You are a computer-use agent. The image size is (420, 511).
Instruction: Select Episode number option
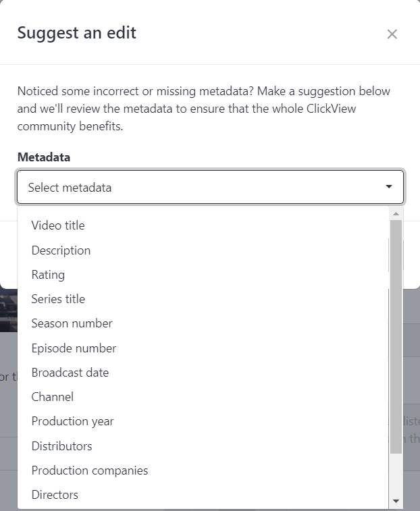203,348
